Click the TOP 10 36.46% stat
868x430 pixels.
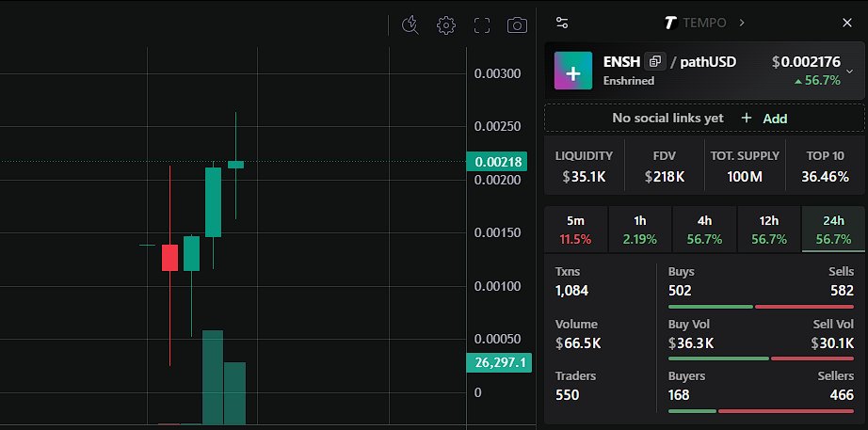pyautogui.click(x=826, y=166)
